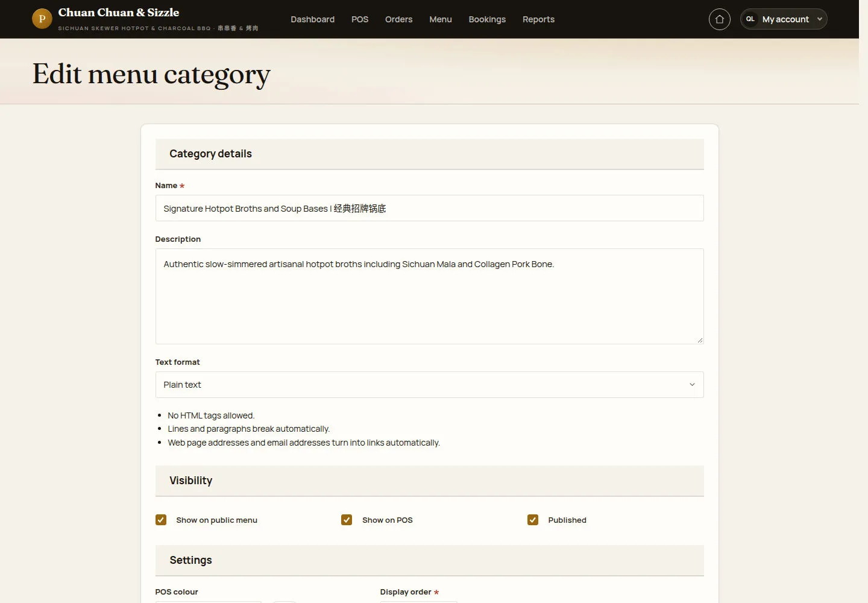Viewport: 868px width, 603px height.
Task: Click the Description textarea resize handle
Action: (x=699, y=340)
